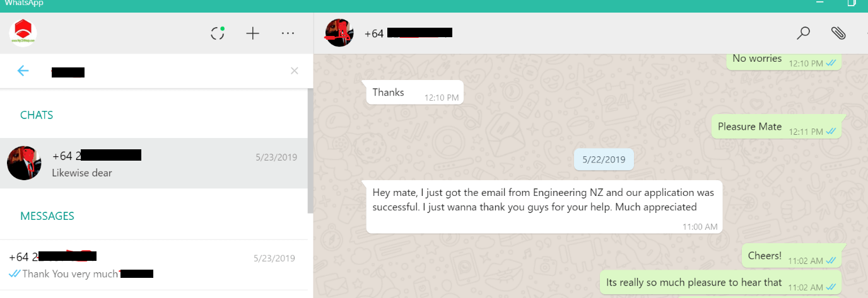Clear the search with X icon

click(294, 71)
